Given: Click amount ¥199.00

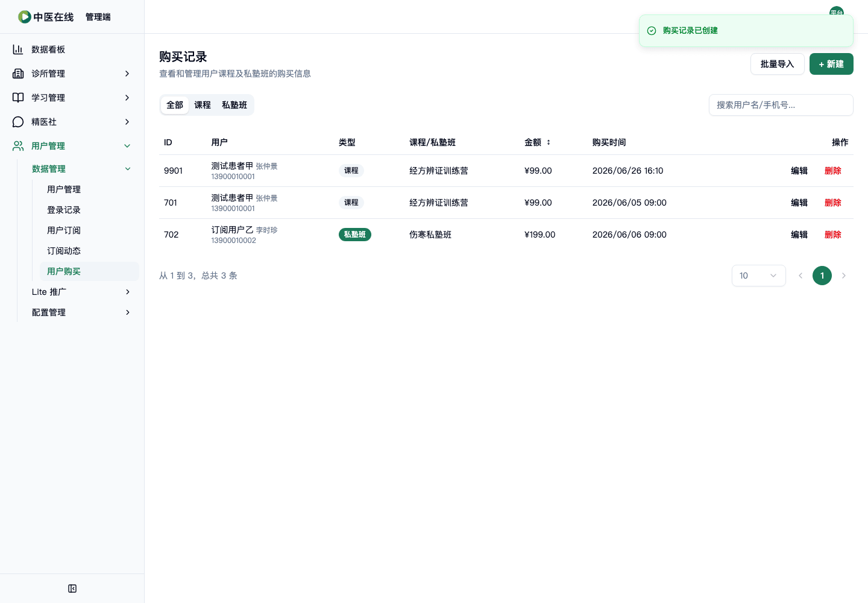Looking at the screenshot, I should [x=540, y=235].
